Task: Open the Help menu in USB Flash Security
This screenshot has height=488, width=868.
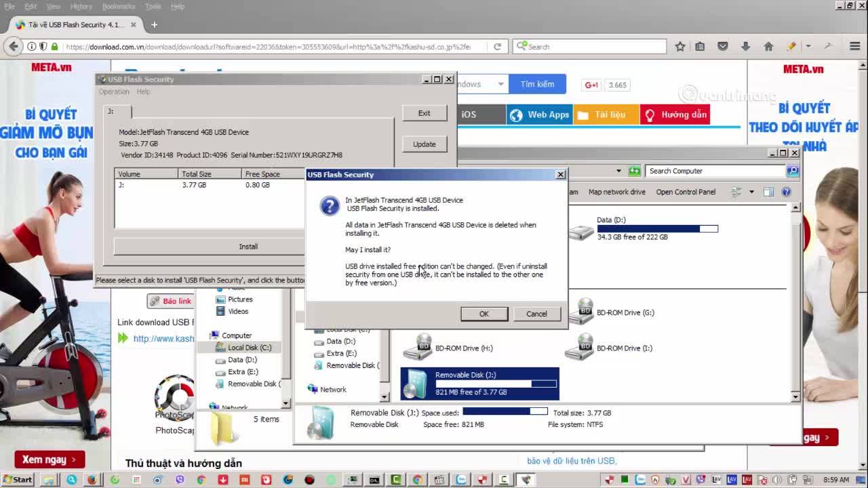Action: tap(143, 91)
